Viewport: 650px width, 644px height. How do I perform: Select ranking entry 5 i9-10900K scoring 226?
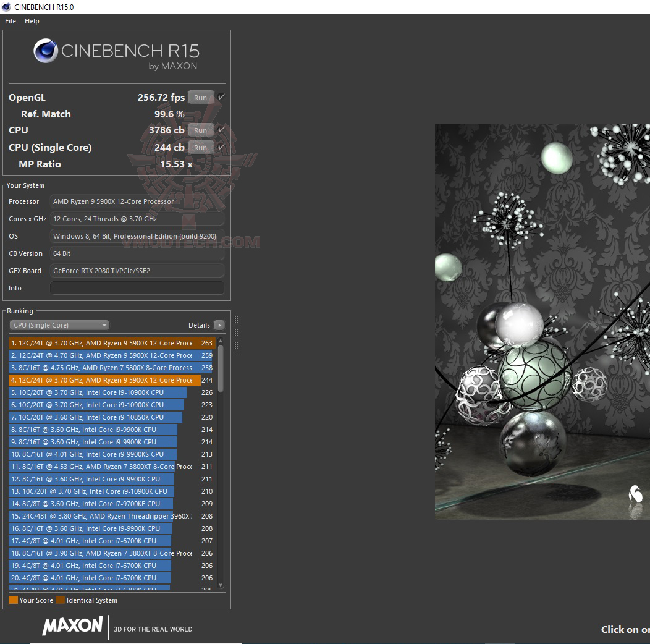click(x=111, y=392)
